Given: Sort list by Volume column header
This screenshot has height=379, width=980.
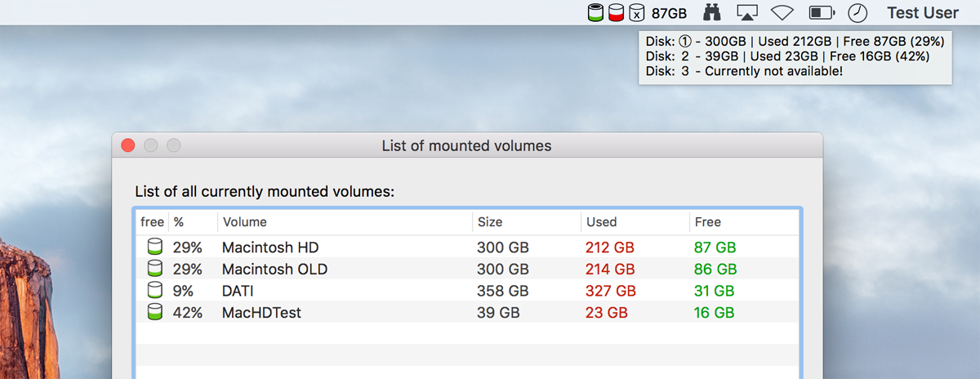Looking at the screenshot, I should (x=245, y=222).
